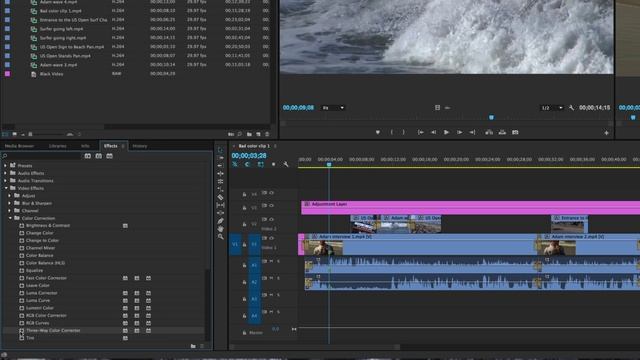Image resolution: width=640 pixels, height=360 pixels.
Task: Toggle nest sequences insert mode icon
Action: [235, 164]
